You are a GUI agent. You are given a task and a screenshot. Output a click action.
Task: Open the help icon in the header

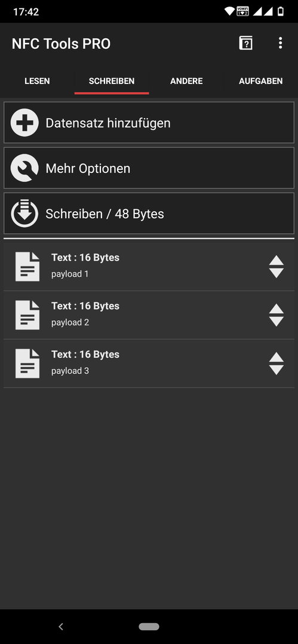(245, 43)
